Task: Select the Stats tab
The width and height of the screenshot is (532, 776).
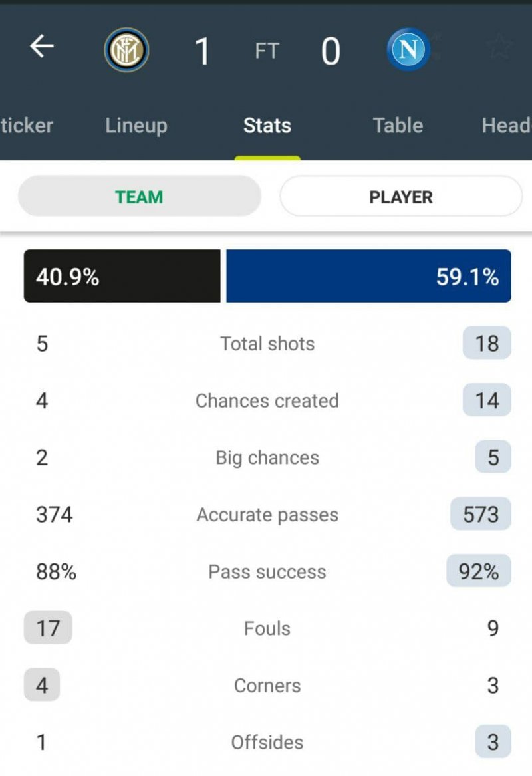Action: pos(267,126)
